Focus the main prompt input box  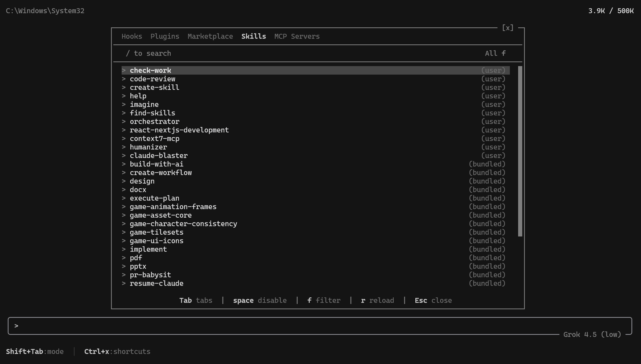(320, 326)
